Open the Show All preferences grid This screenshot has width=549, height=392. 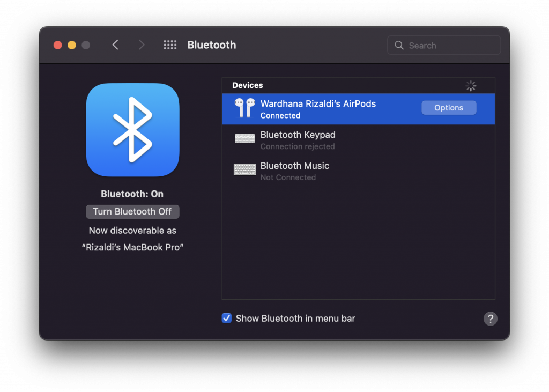click(x=170, y=45)
